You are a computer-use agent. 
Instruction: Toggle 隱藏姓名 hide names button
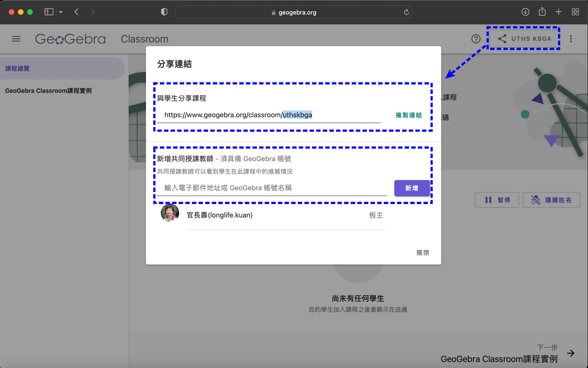click(x=551, y=200)
